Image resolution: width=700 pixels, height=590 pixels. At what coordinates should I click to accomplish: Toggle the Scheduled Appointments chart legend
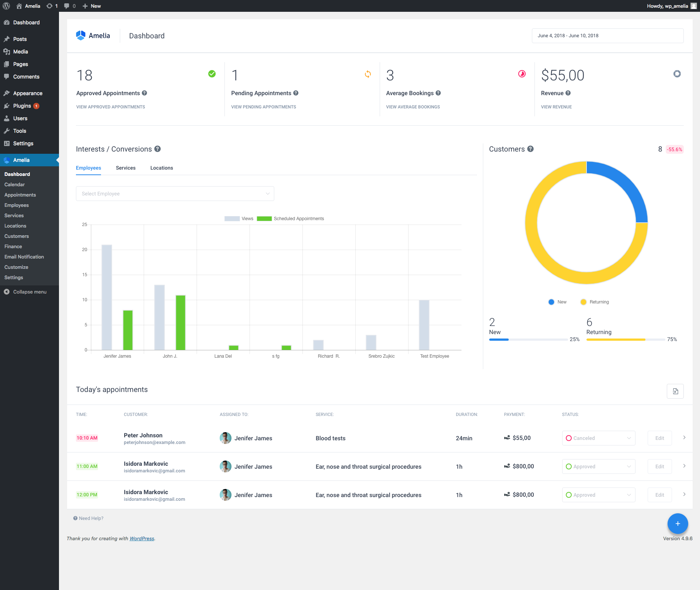point(290,218)
